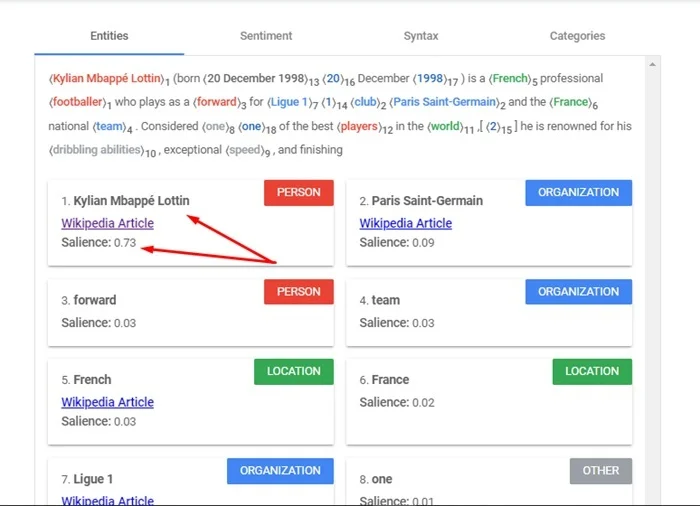Viewport: 700px width, 506px height.
Task: Click highlighted 'France' in analyzed text
Action: [x=571, y=102]
